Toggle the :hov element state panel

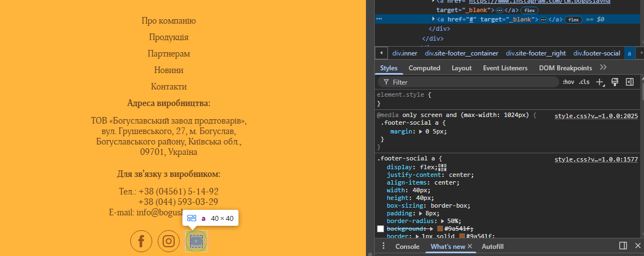click(568, 82)
